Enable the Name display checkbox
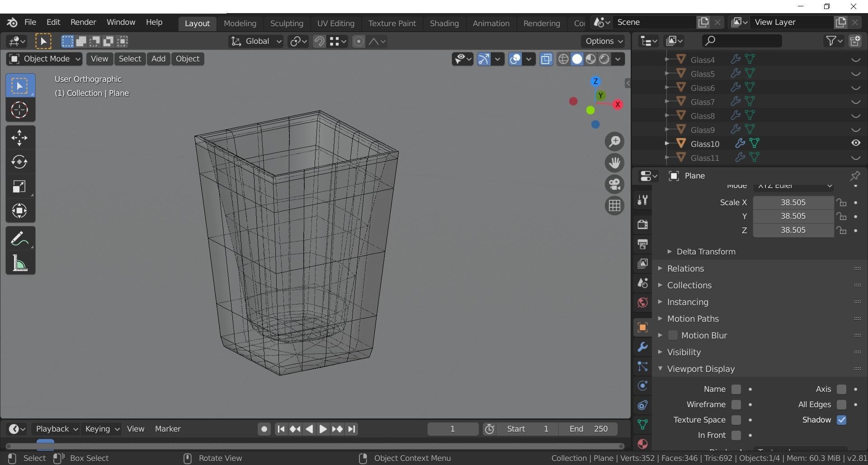This screenshot has height=465, width=868. (x=736, y=389)
